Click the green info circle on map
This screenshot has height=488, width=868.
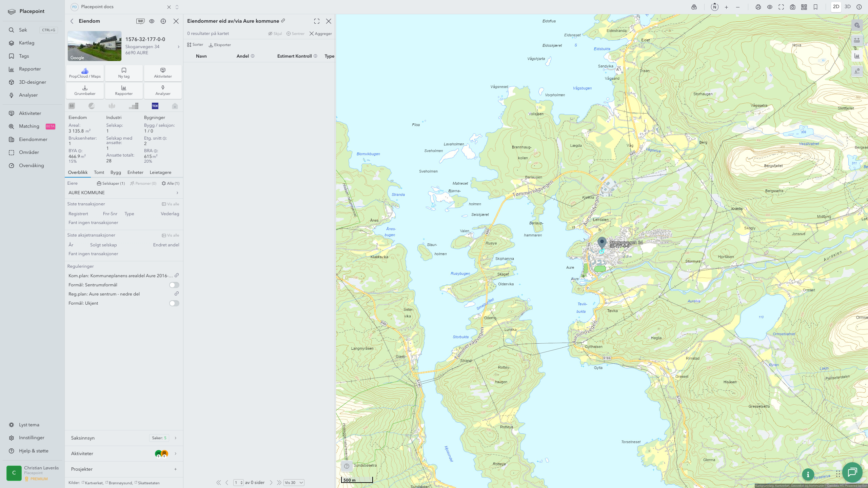808,474
